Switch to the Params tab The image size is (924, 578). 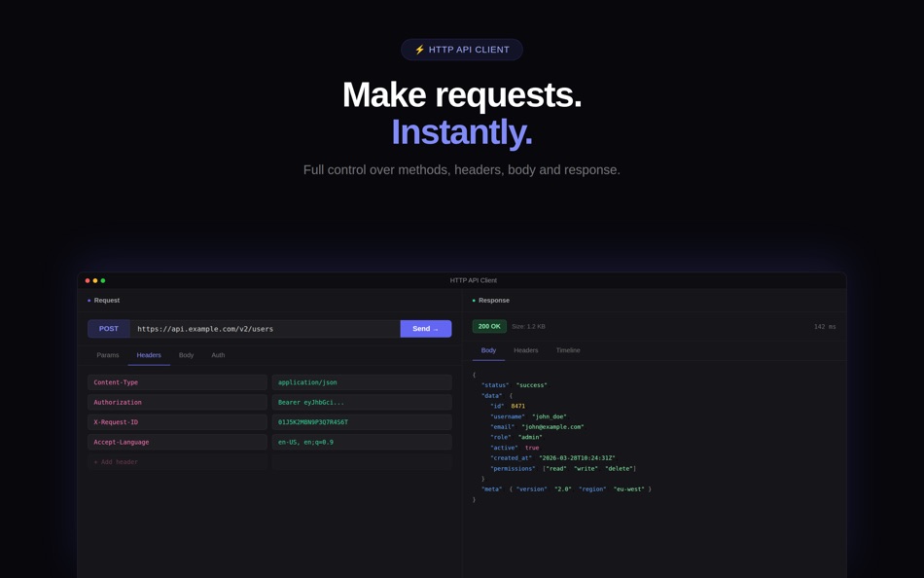point(108,355)
